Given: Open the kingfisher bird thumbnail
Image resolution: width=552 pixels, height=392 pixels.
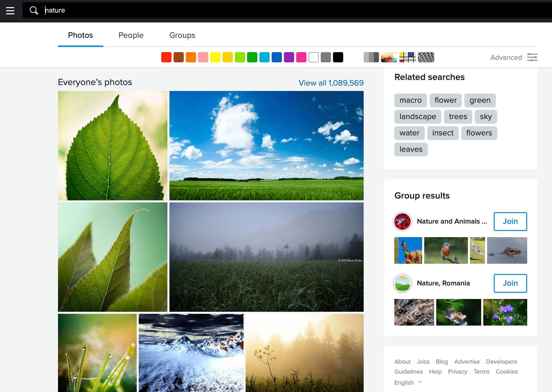Looking at the screenshot, I should tap(446, 250).
